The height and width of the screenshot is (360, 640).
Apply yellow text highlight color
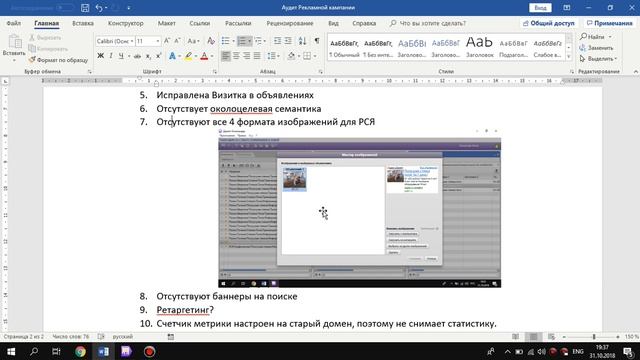188,56
